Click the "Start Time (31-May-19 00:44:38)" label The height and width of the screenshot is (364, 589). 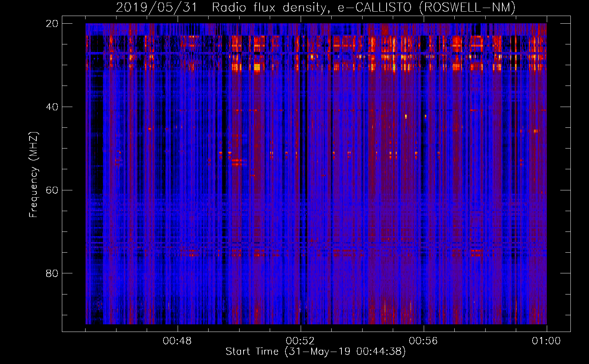(316, 351)
